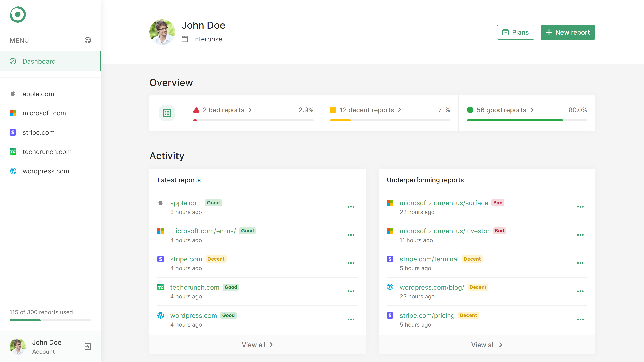The width and height of the screenshot is (644, 362).
Task: Click WordPress icon beside wordpress.com/blog/
Action: (390, 287)
